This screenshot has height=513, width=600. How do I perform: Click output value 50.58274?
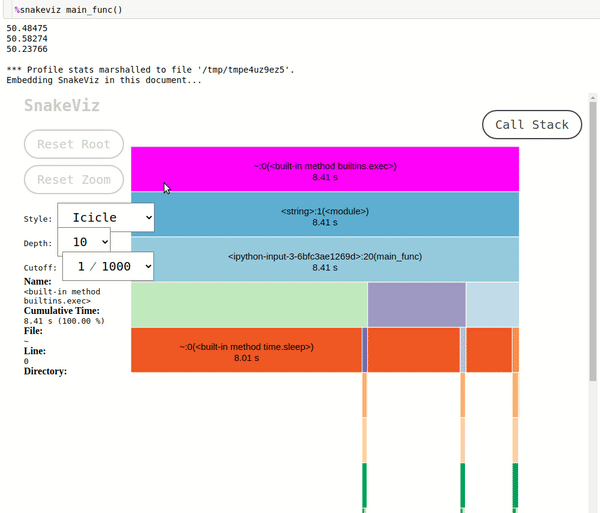[x=27, y=39]
